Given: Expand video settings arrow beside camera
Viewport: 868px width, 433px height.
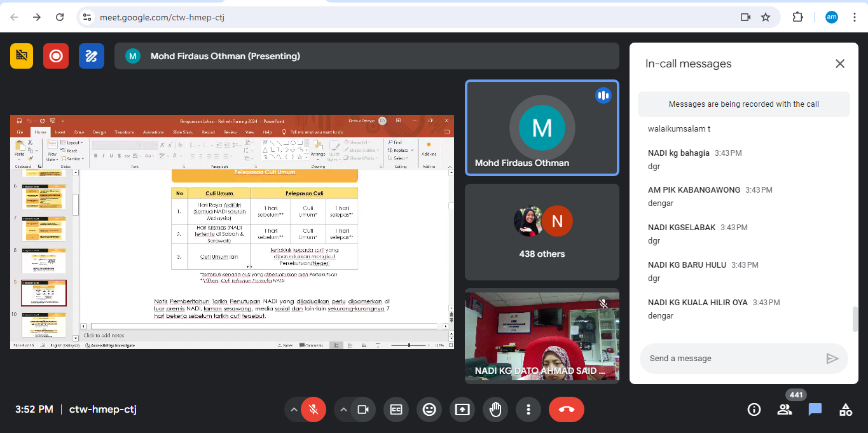Looking at the screenshot, I should click(344, 409).
